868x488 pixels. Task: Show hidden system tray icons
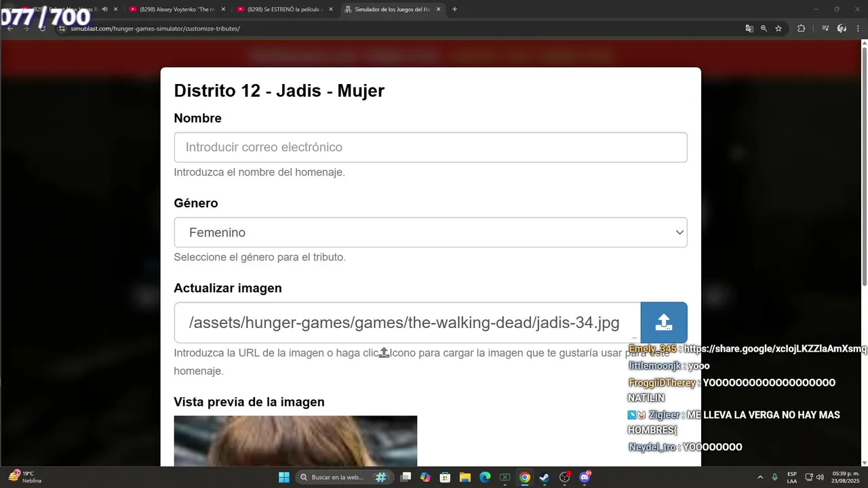(759, 477)
